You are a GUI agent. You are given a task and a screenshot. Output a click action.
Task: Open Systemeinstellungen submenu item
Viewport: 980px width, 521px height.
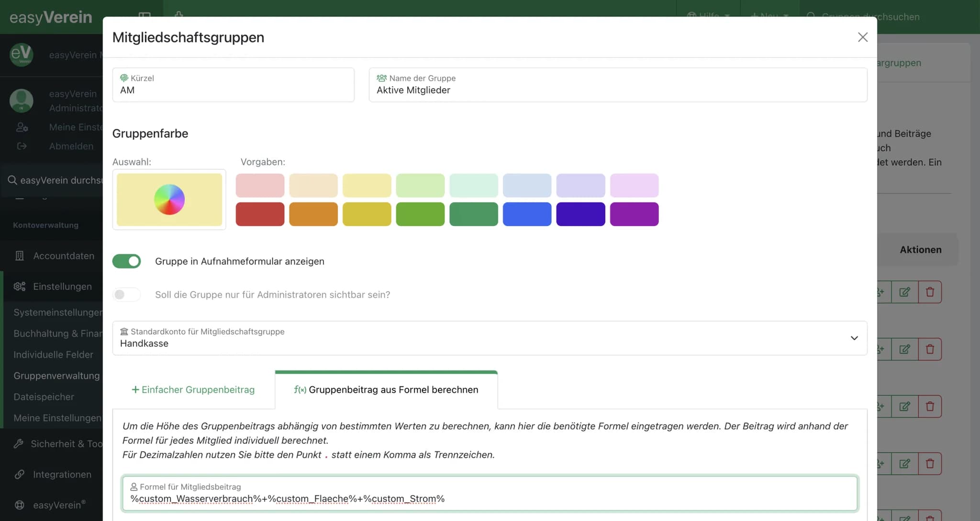[58, 313]
